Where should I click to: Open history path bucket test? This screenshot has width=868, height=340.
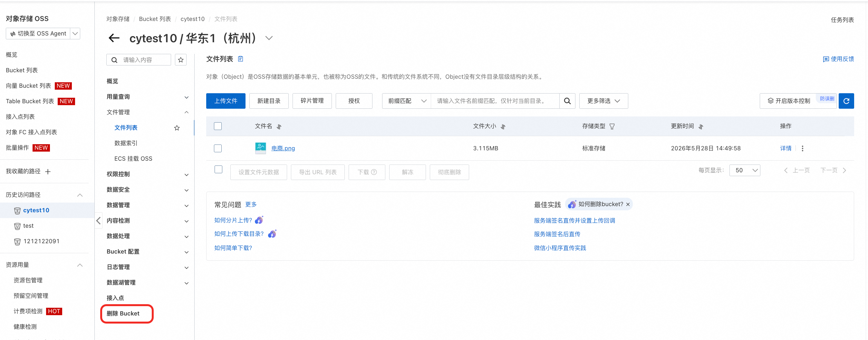coord(28,226)
